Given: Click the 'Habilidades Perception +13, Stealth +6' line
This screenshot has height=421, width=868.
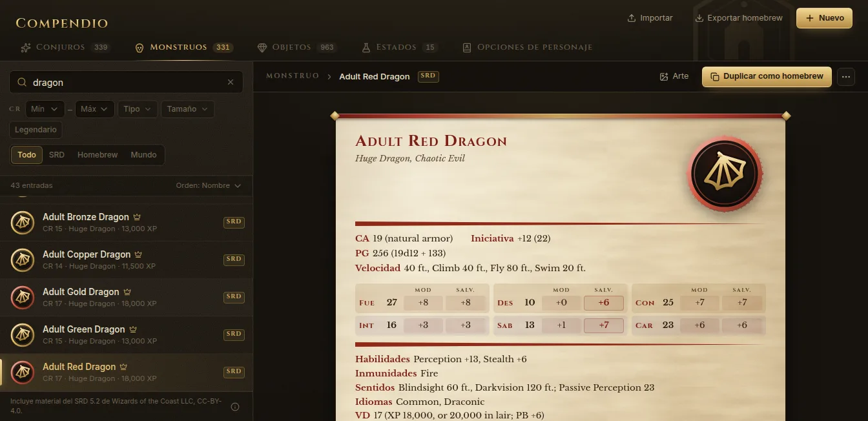Looking at the screenshot, I should coord(441,359).
